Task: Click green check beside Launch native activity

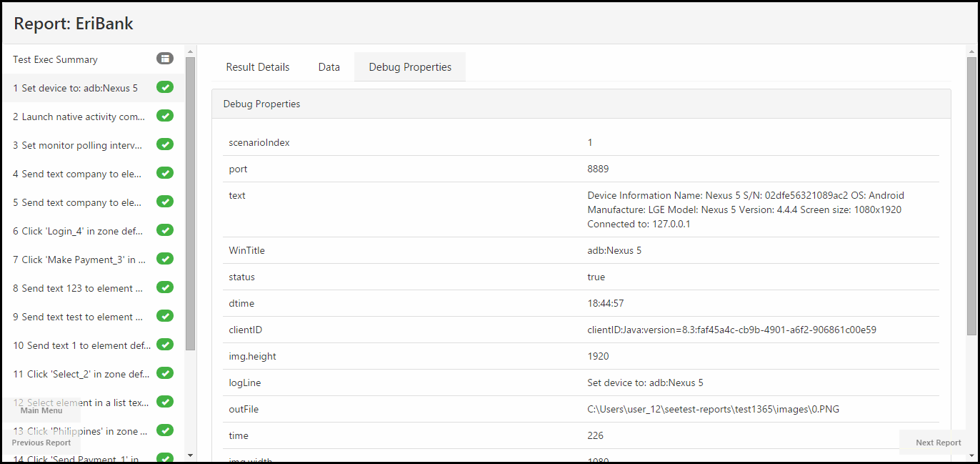Action: point(165,116)
